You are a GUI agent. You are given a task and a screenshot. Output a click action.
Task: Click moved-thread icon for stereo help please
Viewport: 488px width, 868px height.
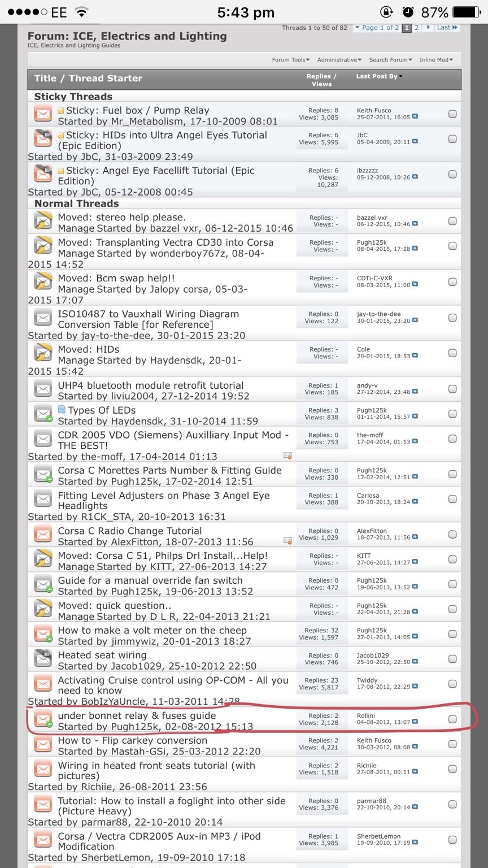tap(43, 221)
